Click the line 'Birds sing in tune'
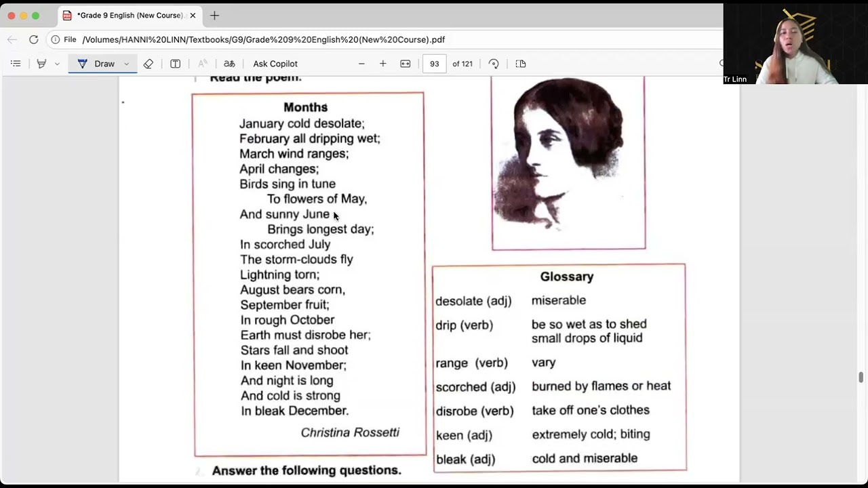The height and width of the screenshot is (488, 868). (288, 184)
